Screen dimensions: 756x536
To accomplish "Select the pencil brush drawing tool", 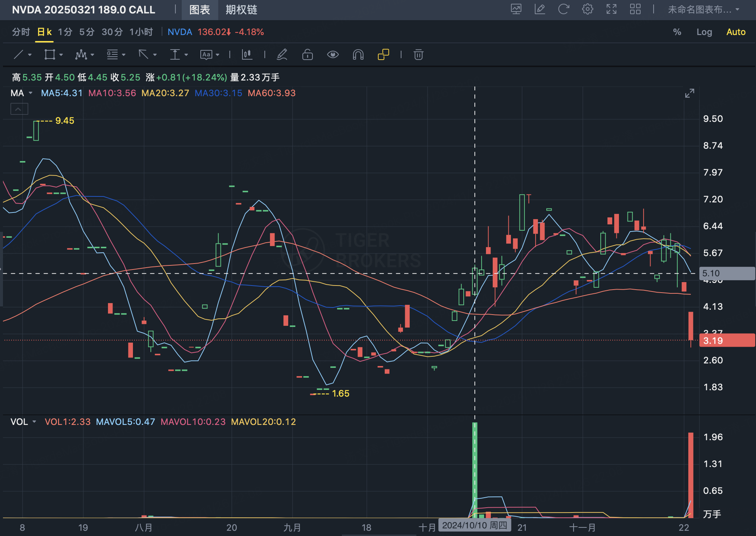I will point(282,55).
